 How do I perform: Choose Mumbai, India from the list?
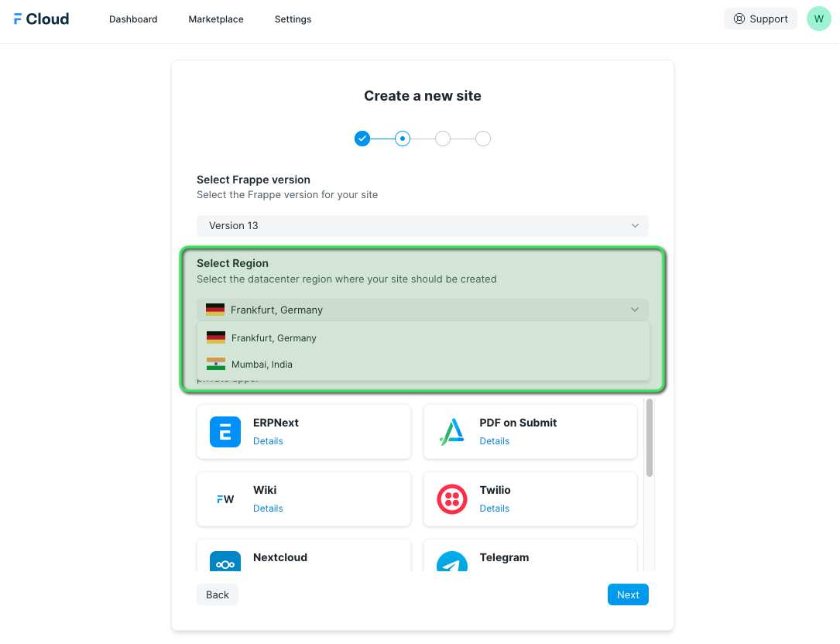(x=423, y=365)
